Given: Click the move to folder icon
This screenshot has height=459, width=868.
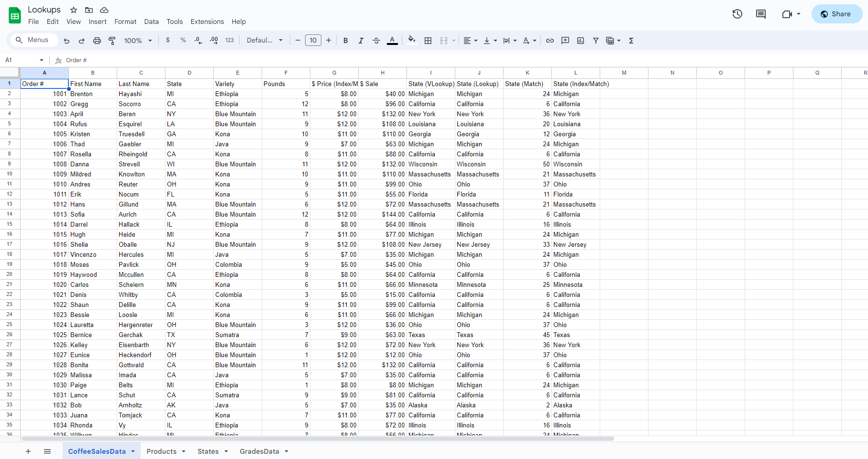Looking at the screenshot, I should (89, 10).
